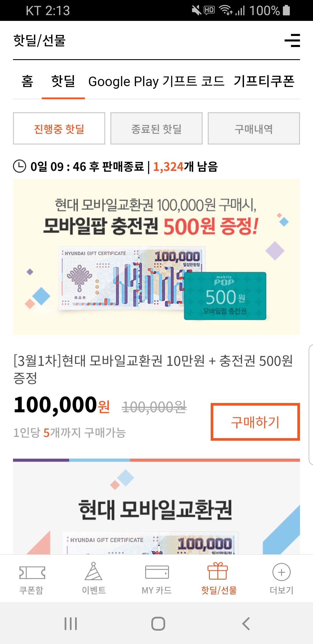Open Google Play 기프트 코드 tab
313x644 pixels.
pos(156,82)
